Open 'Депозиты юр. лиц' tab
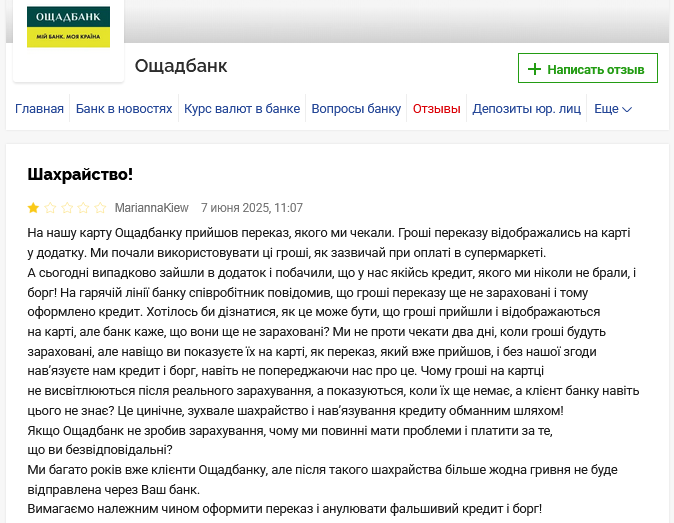 click(527, 109)
